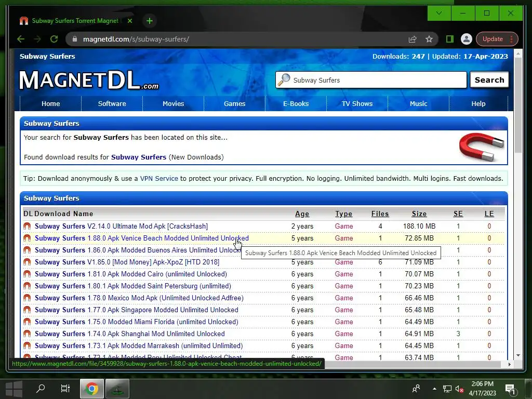Image resolution: width=532 pixels, height=399 pixels.
Task: Click magnet icon for V2.14.0 Ultimate Mod Apk
Action: pos(27,226)
